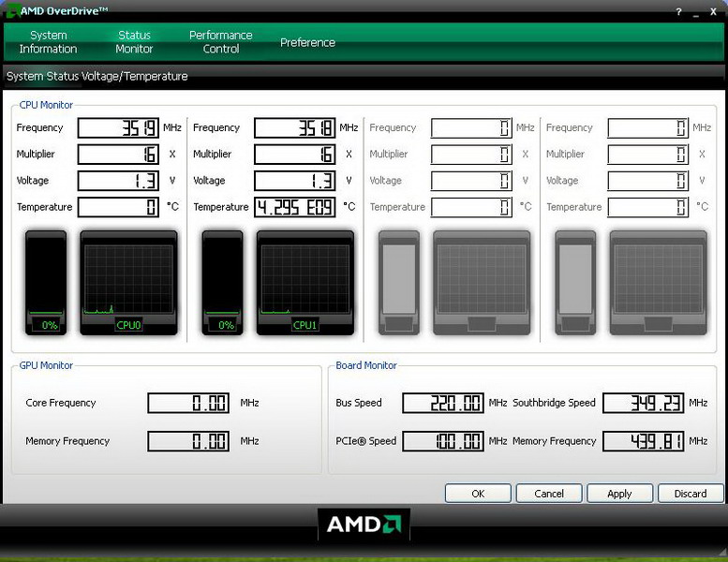Open the System Information menu
The height and width of the screenshot is (562, 728).
(x=49, y=42)
